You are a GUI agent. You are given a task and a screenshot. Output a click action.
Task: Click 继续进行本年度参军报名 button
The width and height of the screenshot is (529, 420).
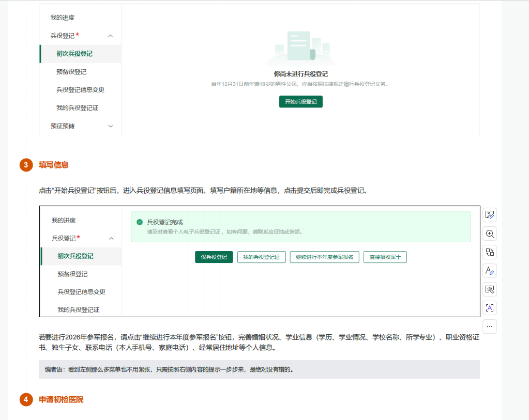[x=325, y=257]
